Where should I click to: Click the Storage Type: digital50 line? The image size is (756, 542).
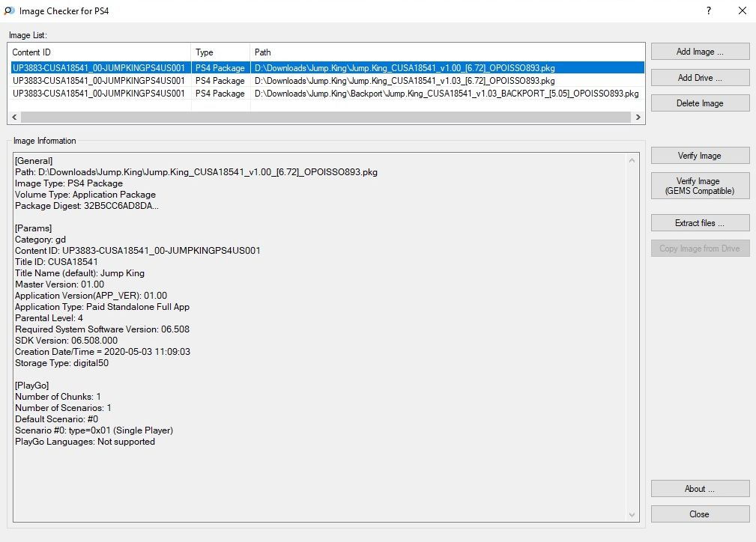(x=61, y=363)
